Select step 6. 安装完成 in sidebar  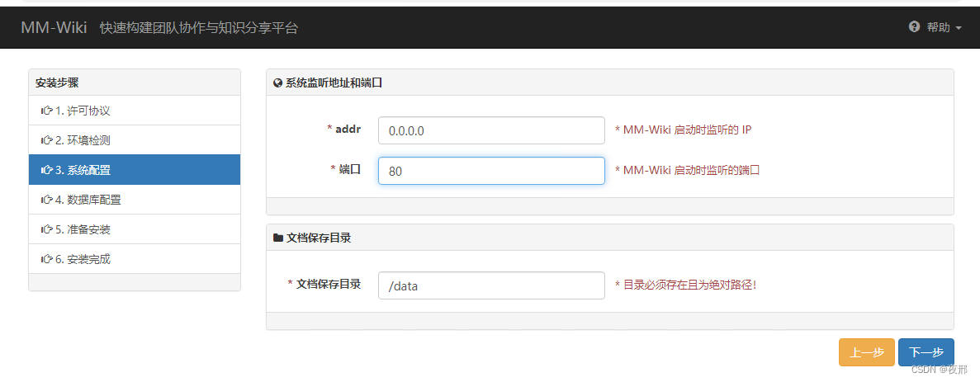[x=135, y=259]
